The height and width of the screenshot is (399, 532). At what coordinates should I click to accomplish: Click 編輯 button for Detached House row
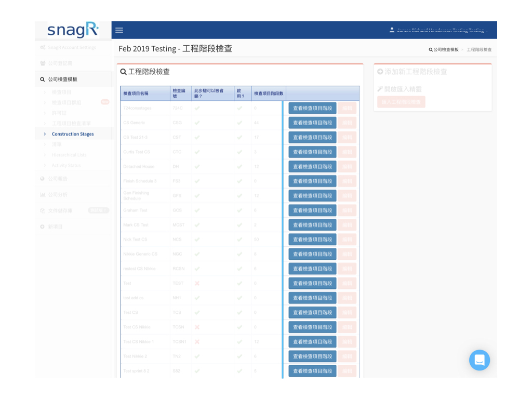click(x=347, y=167)
